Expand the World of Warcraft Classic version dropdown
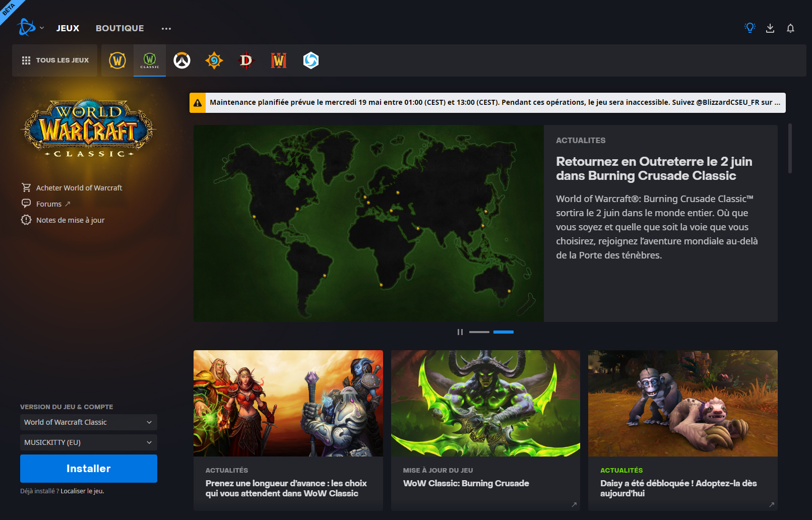This screenshot has height=520, width=812. [x=88, y=422]
